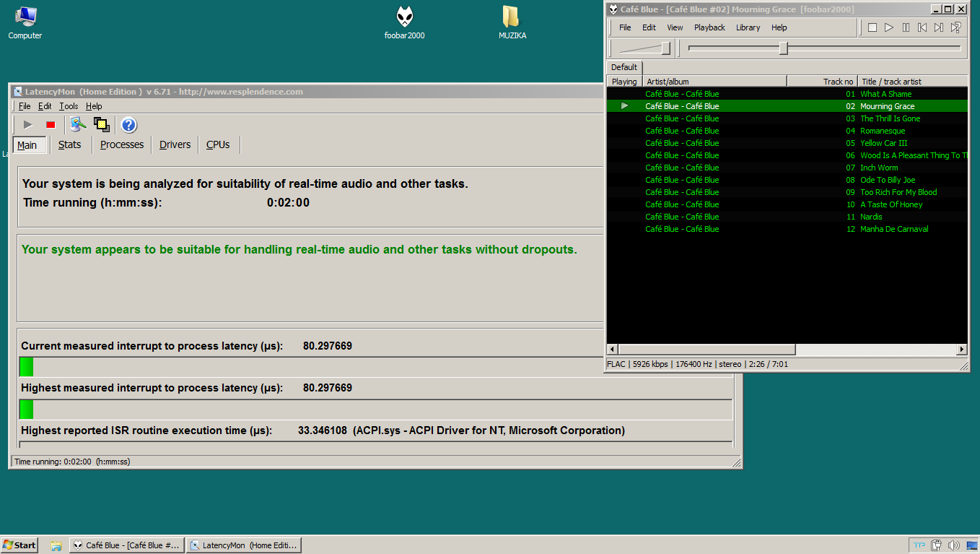The height and width of the screenshot is (554, 980).
Task: Sort by Track no column header
Action: pos(822,82)
